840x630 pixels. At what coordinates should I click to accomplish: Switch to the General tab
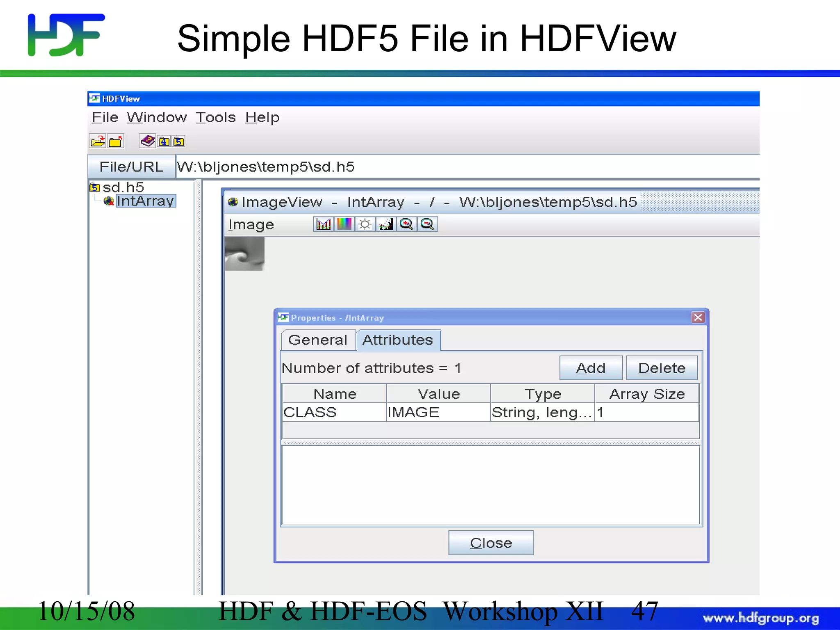pyautogui.click(x=318, y=340)
